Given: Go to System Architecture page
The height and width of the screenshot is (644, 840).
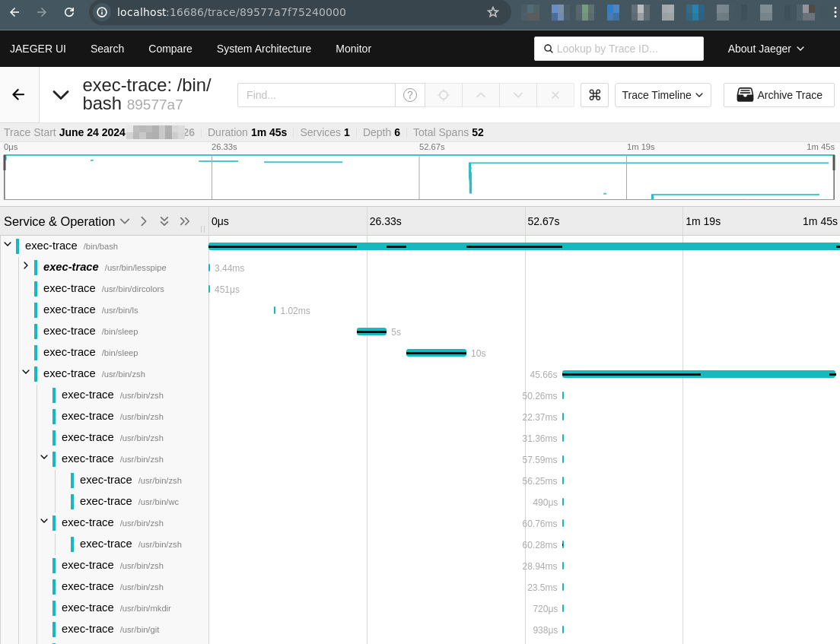Looking at the screenshot, I should (264, 49).
